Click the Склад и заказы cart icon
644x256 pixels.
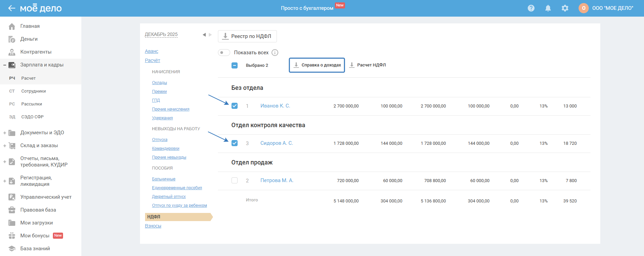click(x=12, y=145)
